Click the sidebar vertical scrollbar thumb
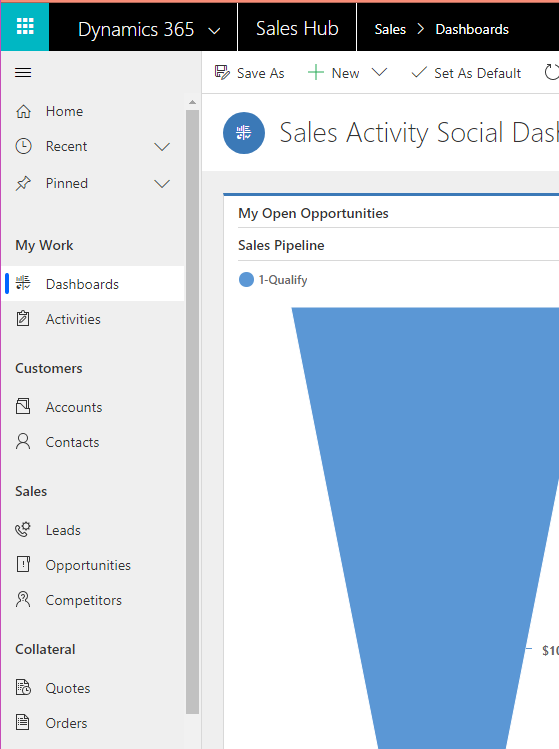This screenshot has width=559, height=749. tap(193, 412)
